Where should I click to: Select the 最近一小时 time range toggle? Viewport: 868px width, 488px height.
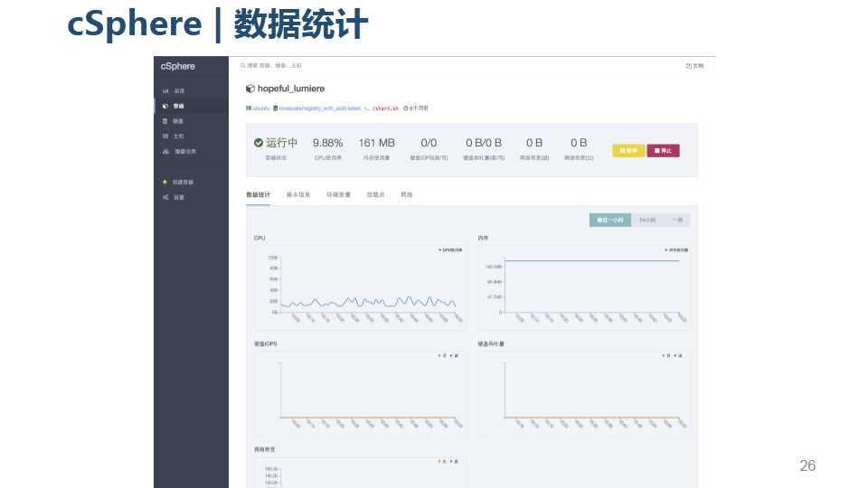click(610, 221)
